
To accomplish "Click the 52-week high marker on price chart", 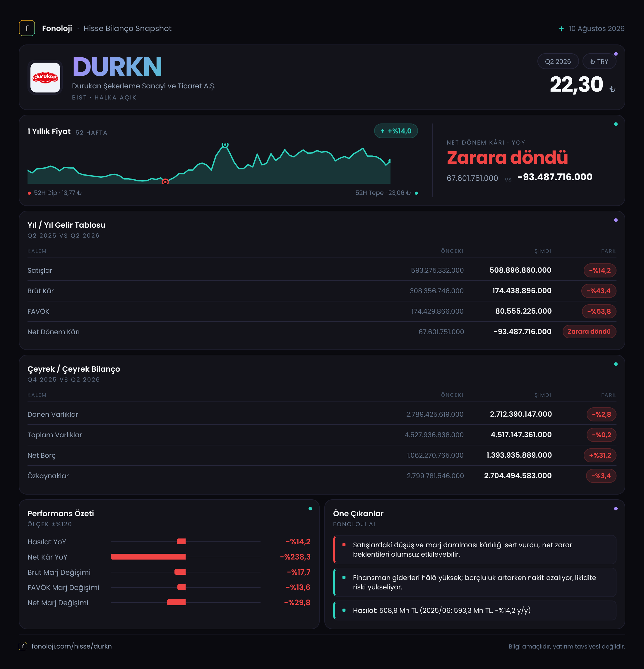I will [x=225, y=145].
